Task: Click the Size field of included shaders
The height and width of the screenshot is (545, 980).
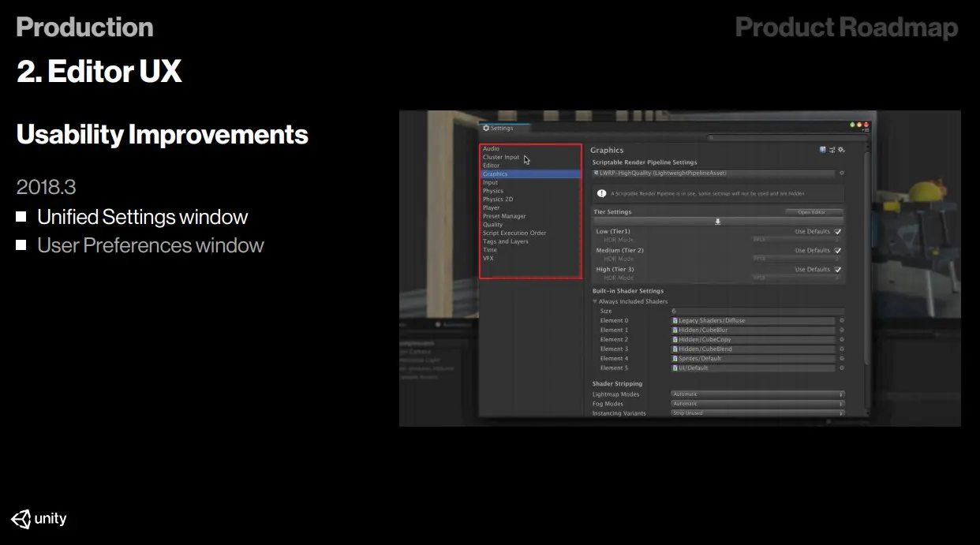Action: (x=757, y=311)
